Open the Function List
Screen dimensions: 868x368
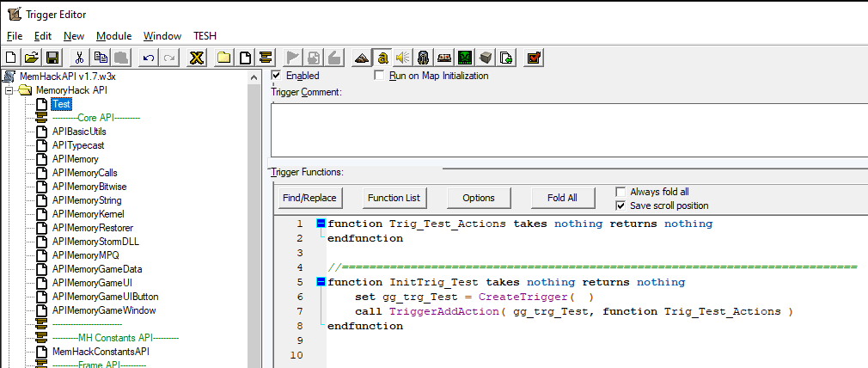394,198
